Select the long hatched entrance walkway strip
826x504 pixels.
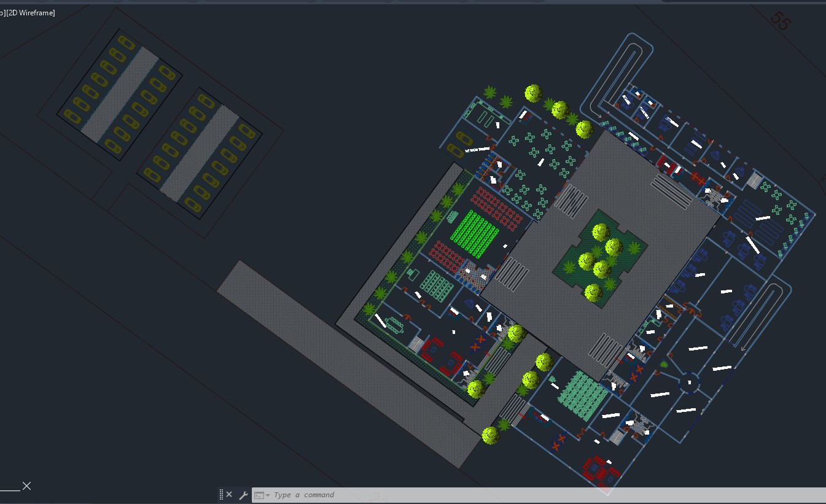click(x=344, y=362)
